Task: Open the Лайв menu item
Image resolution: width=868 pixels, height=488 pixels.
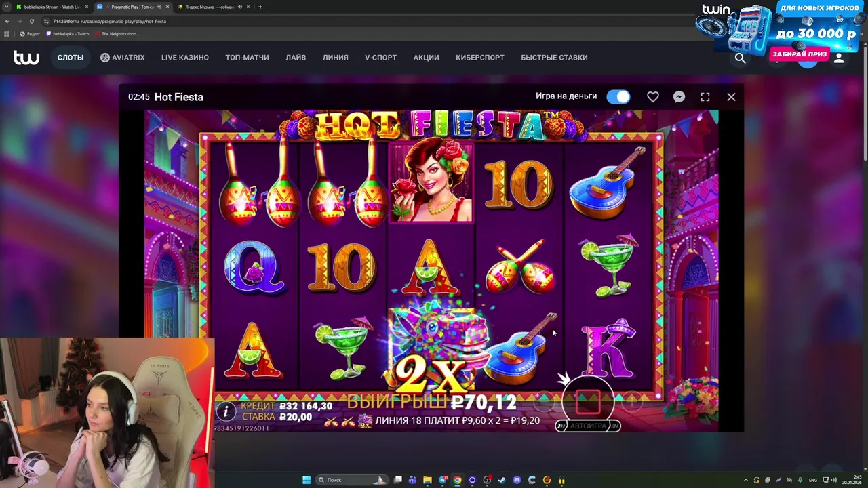Action: coord(296,58)
